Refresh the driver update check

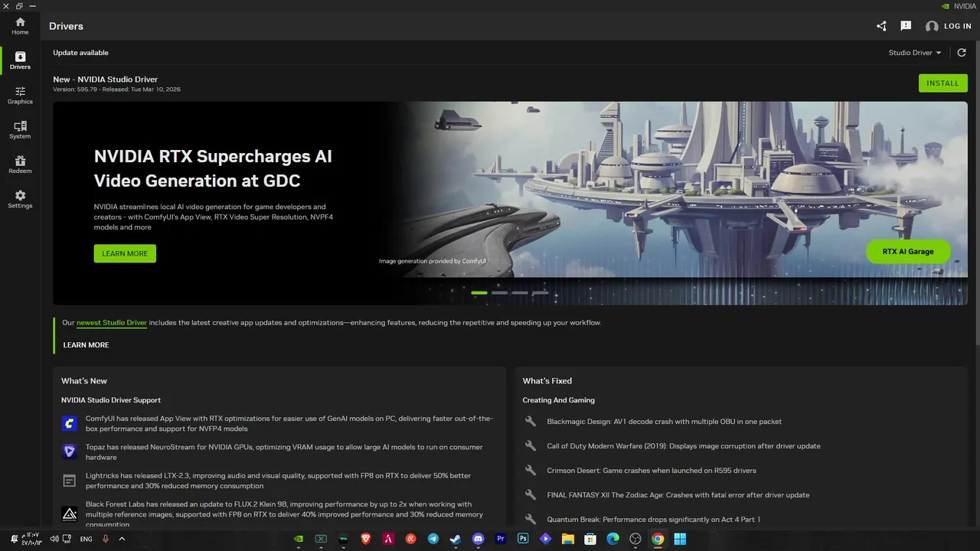click(962, 53)
